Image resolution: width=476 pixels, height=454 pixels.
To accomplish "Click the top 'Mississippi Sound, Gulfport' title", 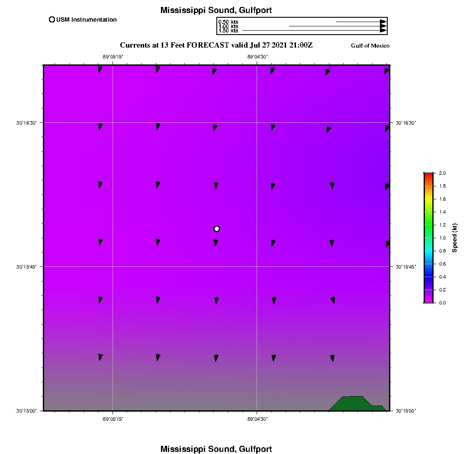I will (x=216, y=10).
